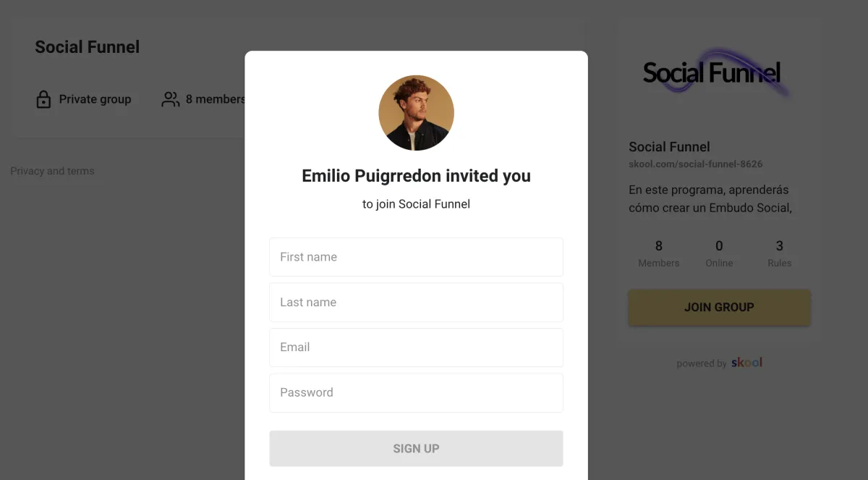868x480 pixels.
Task: Click the SIGN UP button
Action: 416,448
